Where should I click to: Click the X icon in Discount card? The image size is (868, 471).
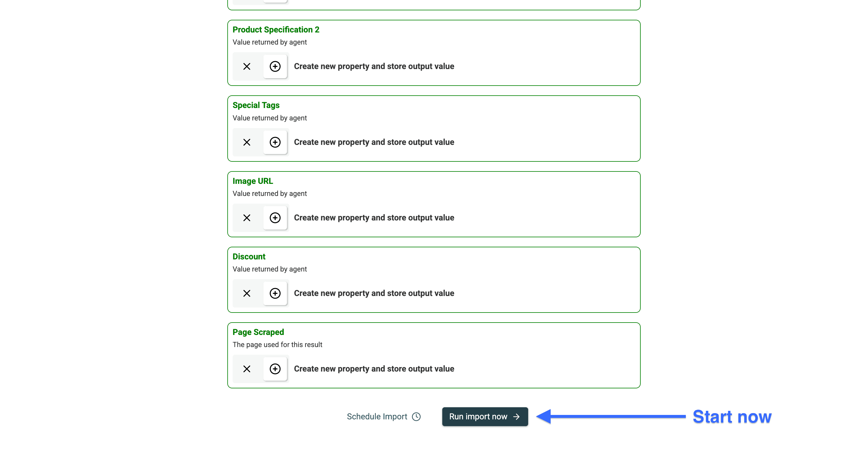tap(247, 293)
